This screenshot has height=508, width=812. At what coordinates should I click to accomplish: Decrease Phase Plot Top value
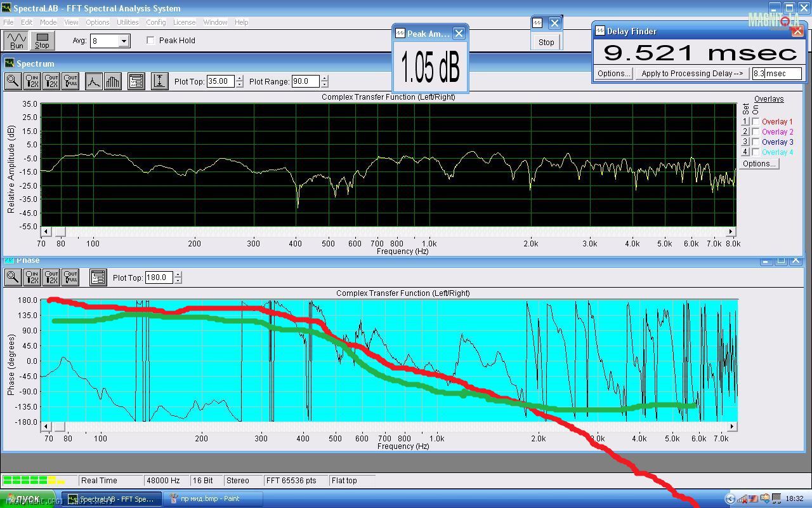(178, 281)
